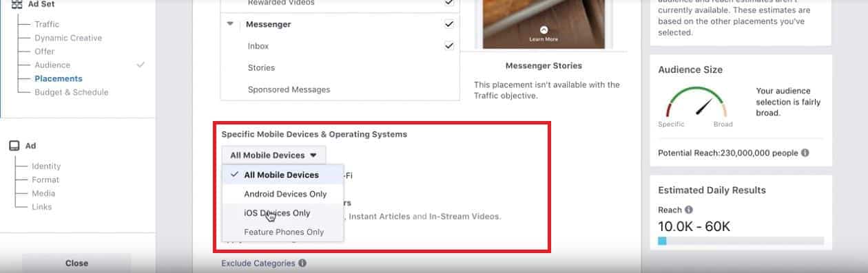Uncheck the Messenger placement checkbox

pyautogui.click(x=449, y=24)
